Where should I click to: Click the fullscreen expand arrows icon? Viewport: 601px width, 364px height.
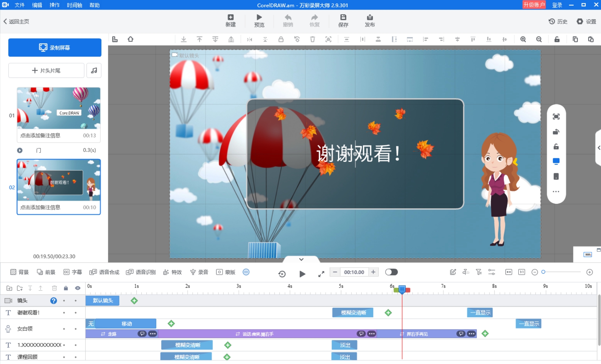pos(321,274)
